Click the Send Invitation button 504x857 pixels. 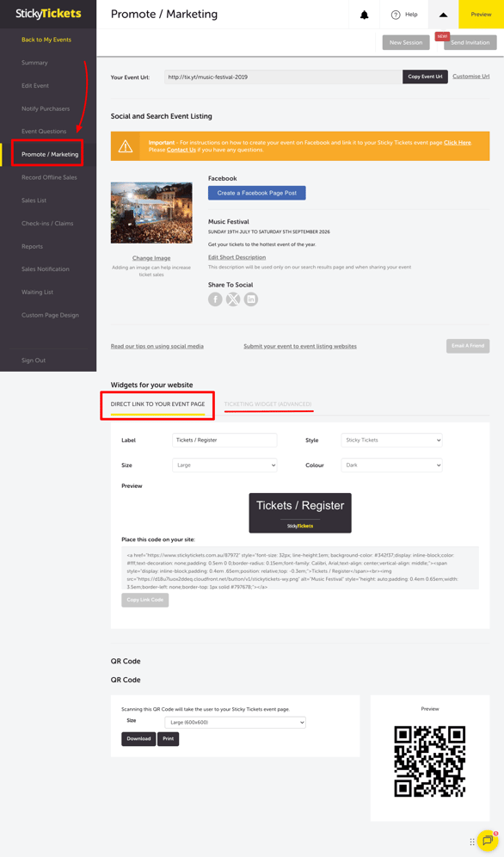(x=470, y=43)
